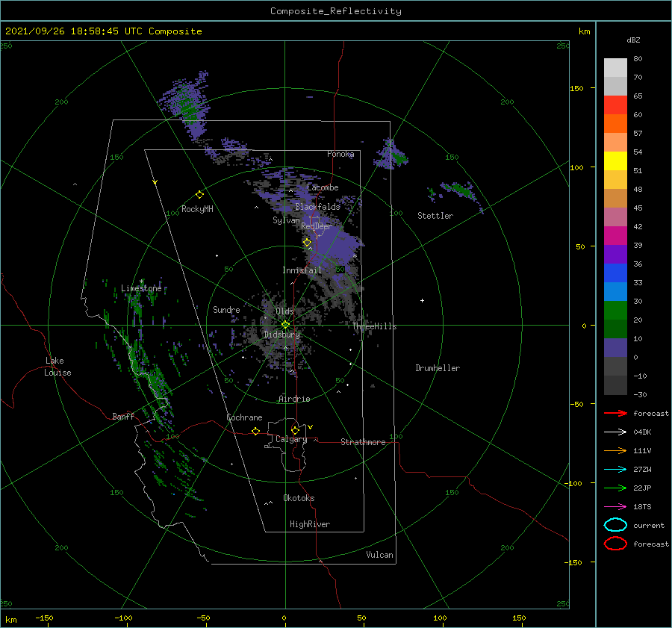Click the Blackfalds city label

click(317, 207)
